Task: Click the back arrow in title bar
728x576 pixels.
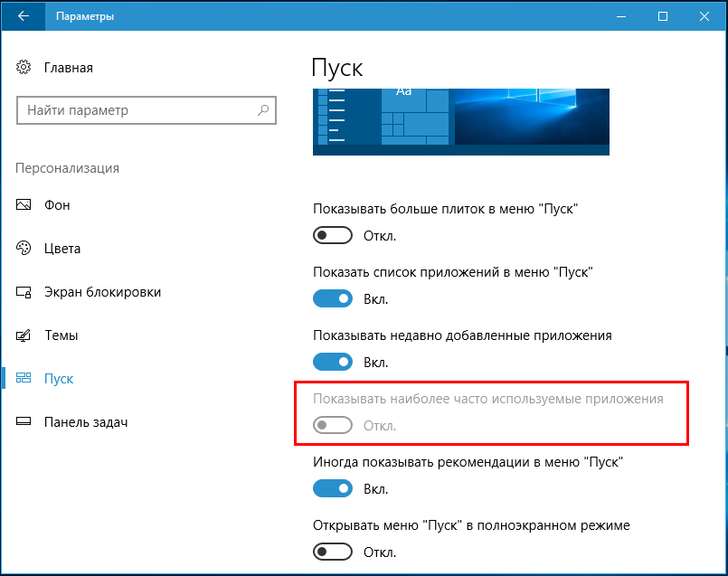Action: click(x=24, y=16)
